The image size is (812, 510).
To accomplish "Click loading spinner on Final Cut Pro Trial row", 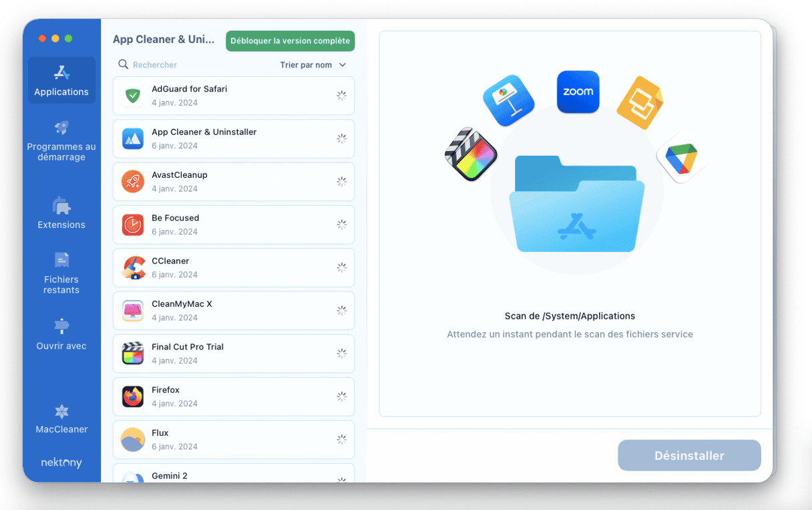I will 341,353.
